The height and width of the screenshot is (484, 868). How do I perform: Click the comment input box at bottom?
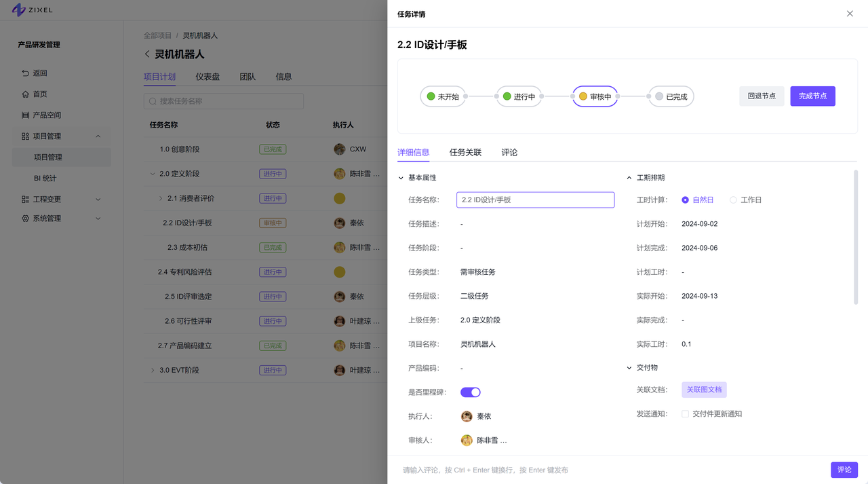[x=610, y=470]
